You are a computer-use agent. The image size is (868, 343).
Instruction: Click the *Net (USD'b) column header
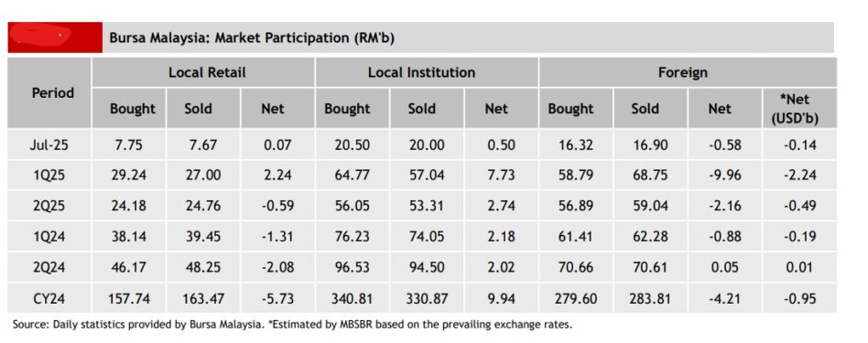point(799,109)
